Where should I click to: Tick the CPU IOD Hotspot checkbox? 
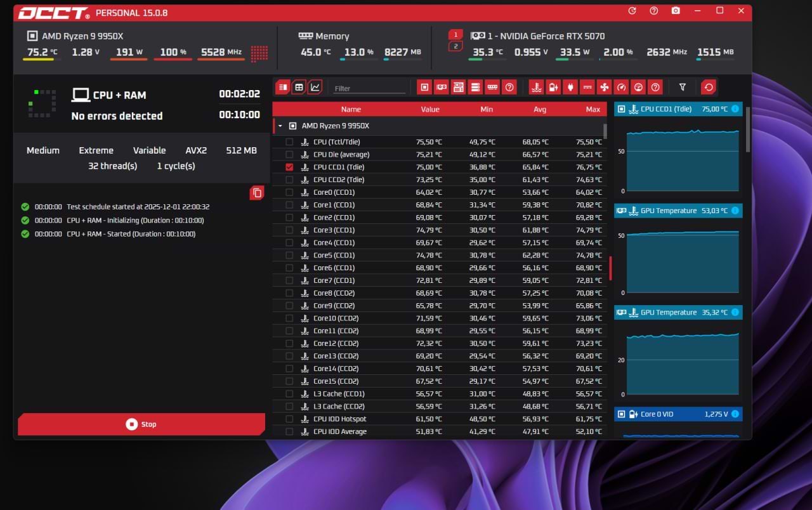coord(289,419)
